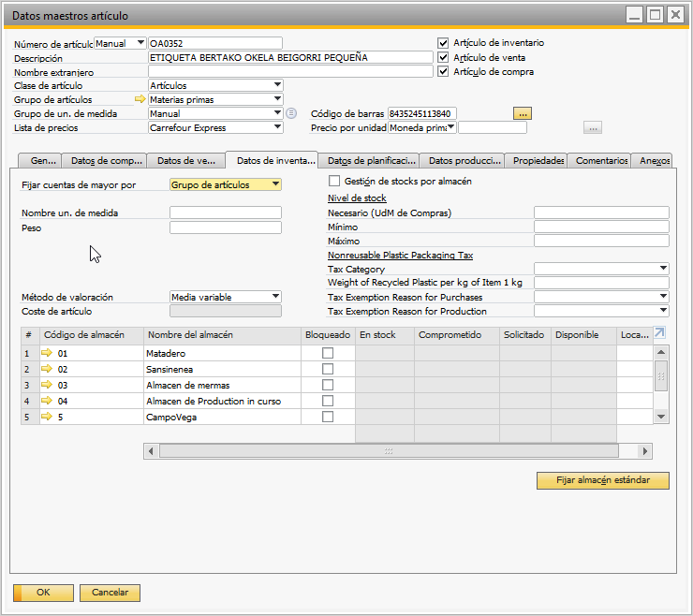Maximize the Datos maestros artículo window
Screen dimensions: 693x616
[x=655, y=15]
